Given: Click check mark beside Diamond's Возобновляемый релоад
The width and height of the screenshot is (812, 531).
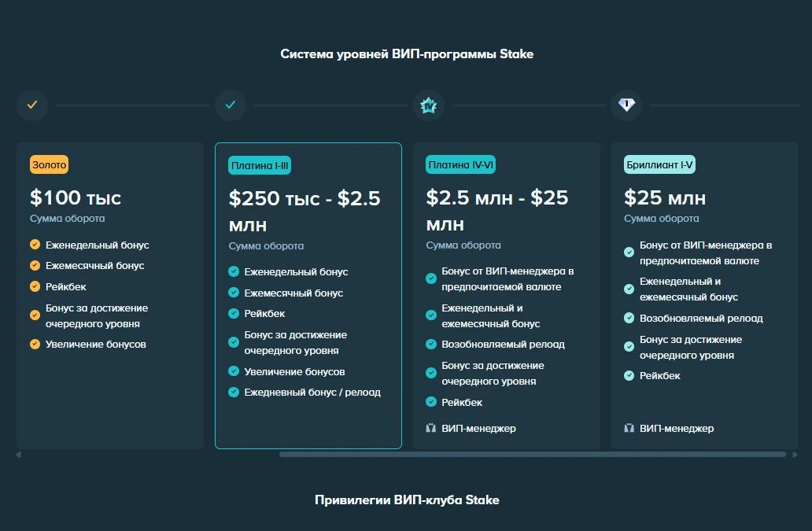Looking at the screenshot, I should (629, 318).
